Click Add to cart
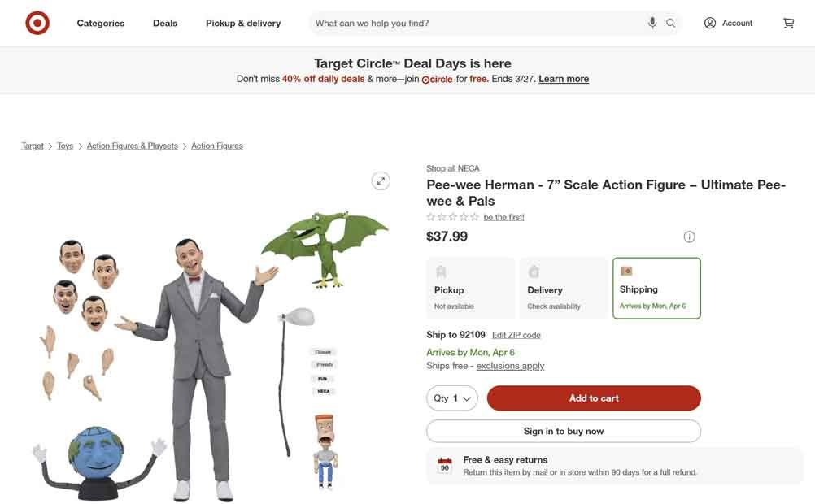Image resolution: width=815 pixels, height=504 pixels. pos(593,398)
